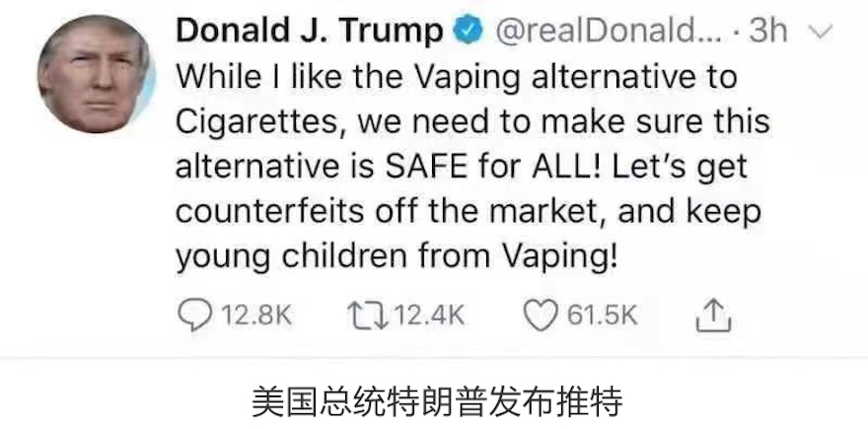Click the blue verified badge
The image size is (868, 429).
(x=469, y=32)
